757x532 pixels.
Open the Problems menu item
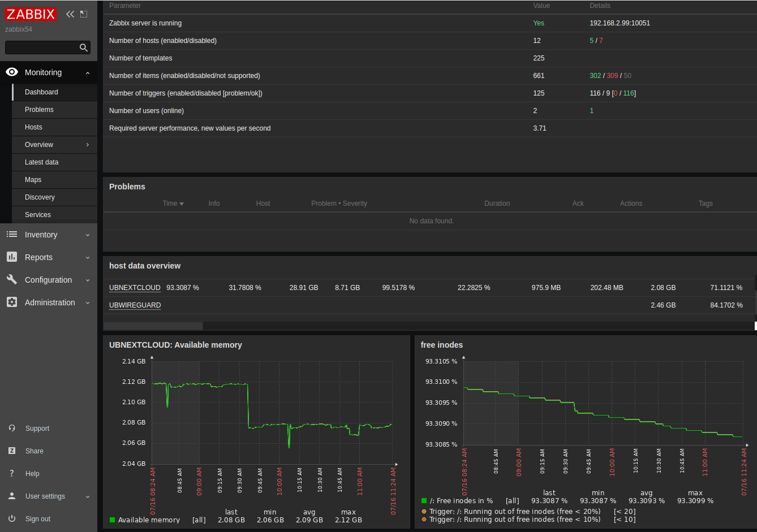click(x=39, y=110)
